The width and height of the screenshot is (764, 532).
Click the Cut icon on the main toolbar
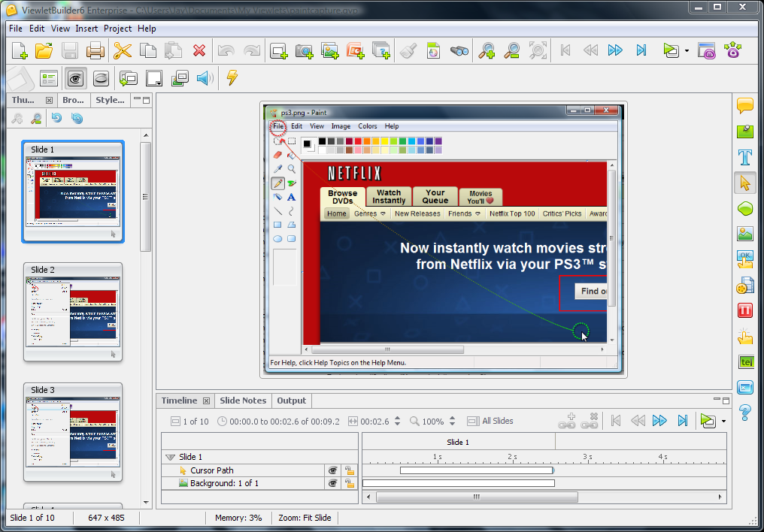123,50
